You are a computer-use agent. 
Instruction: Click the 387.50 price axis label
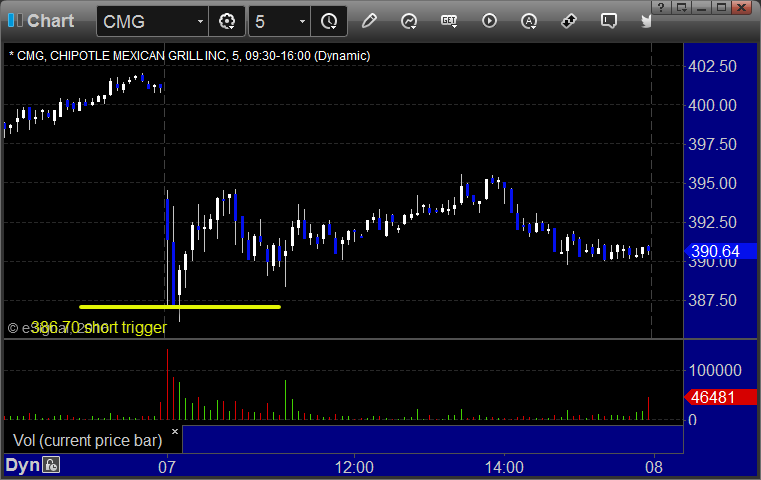[712, 300]
